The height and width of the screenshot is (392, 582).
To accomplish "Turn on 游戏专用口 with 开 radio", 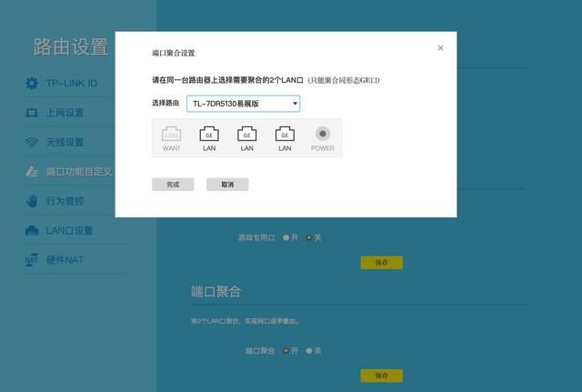I will 286,237.
